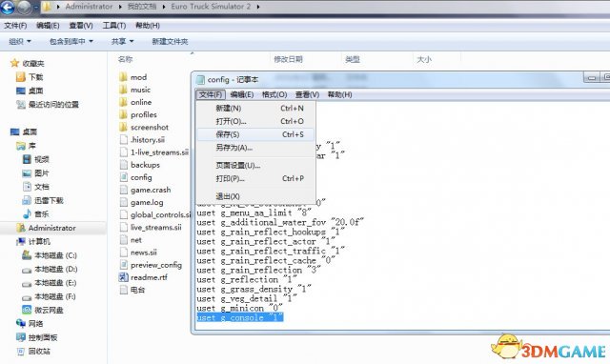Open the mod folder icon
The height and width of the screenshot is (364, 610).
[x=123, y=77]
